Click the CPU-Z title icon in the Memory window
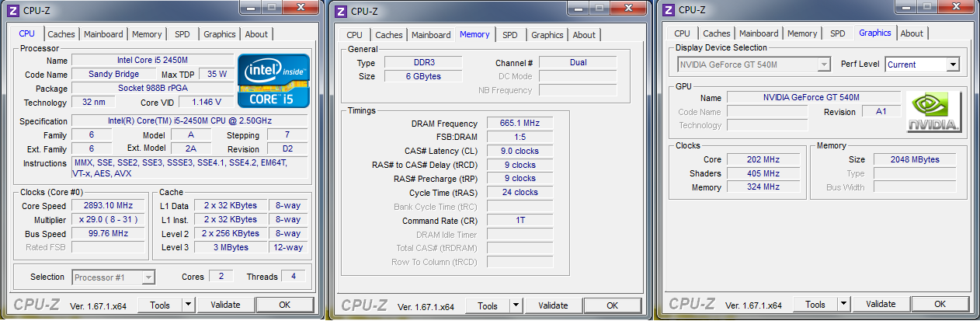The width and height of the screenshot is (980, 321). coord(340,11)
